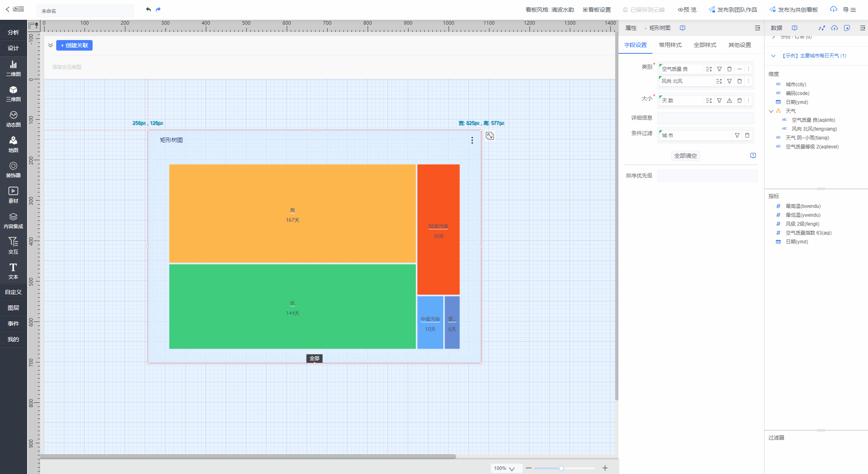Click the canvas zoom slider handle
Screen dimensions: 868x474
click(561, 468)
